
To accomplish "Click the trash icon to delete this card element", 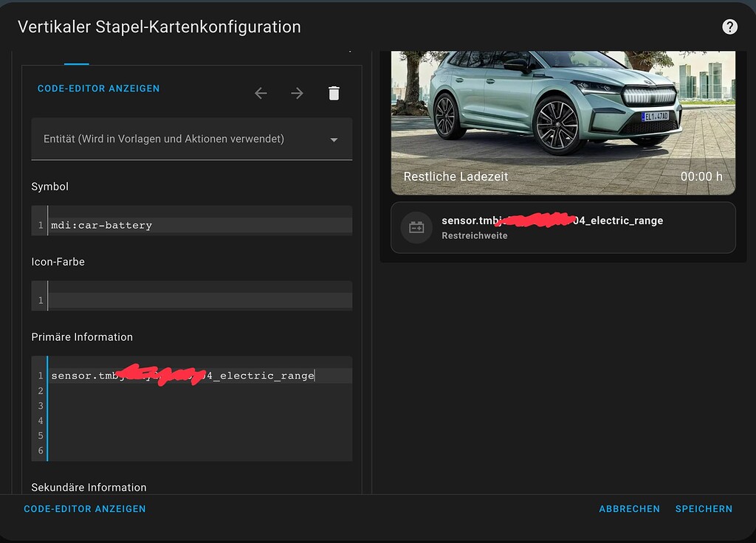I will [x=334, y=93].
